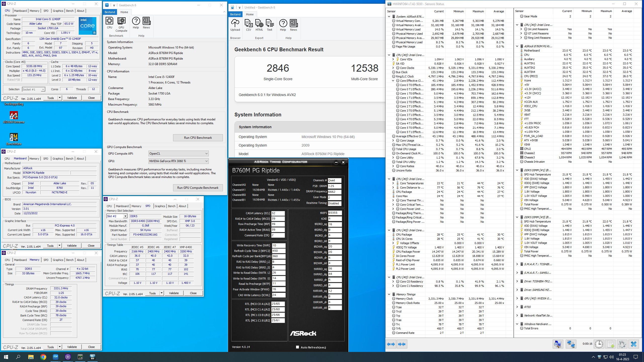644x362 pixels.
Task: Export results with the CSV icon
Action: point(249,25)
